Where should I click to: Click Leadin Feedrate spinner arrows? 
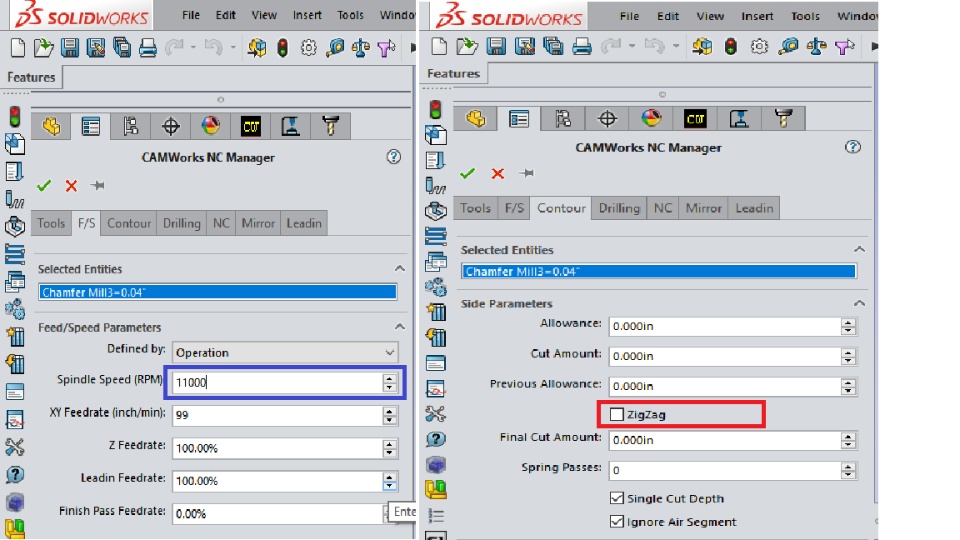point(389,481)
